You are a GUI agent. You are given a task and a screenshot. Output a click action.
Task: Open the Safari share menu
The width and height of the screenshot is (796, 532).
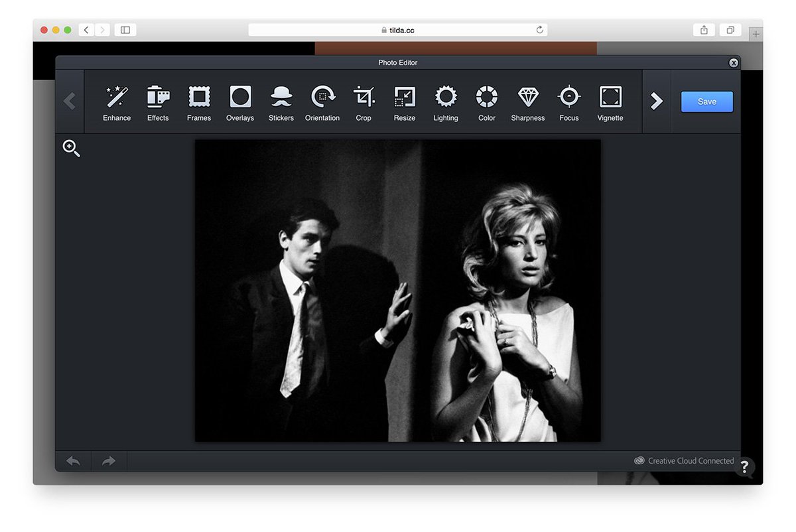[704, 30]
